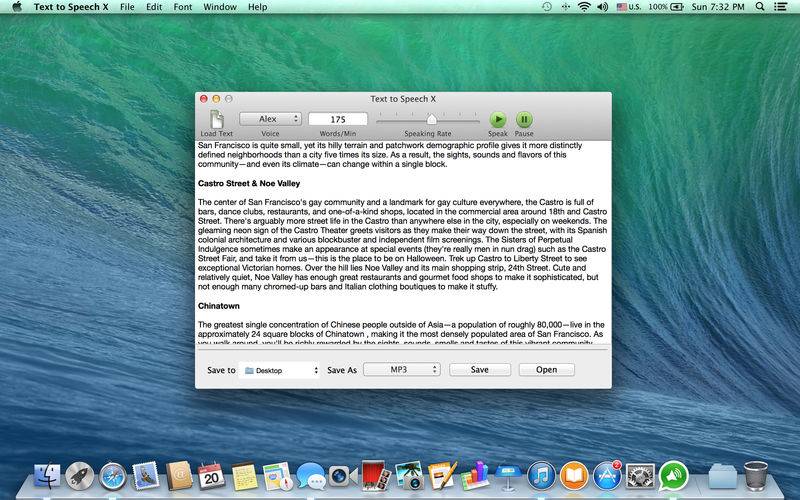The width and height of the screenshot is (800, 500).
Task: Click the U.S. input source flag
Action: point(629,7)
